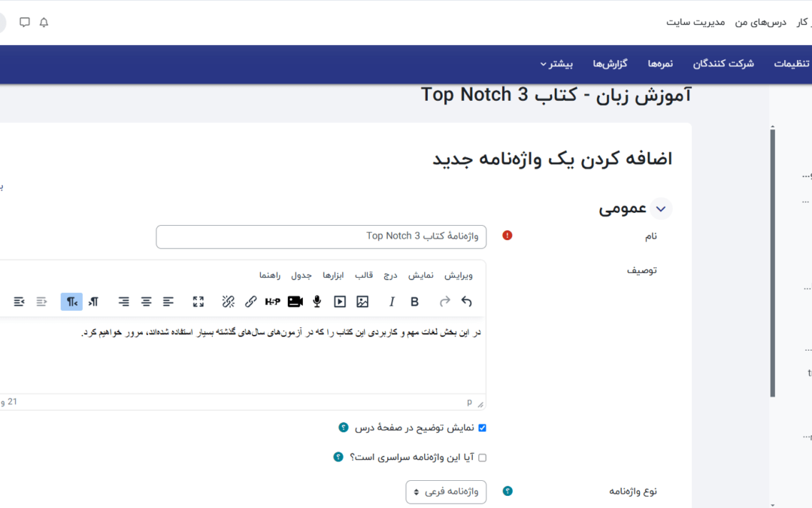Open the «ویرایش» editor menu
The image size is (812, 508).
459,275
